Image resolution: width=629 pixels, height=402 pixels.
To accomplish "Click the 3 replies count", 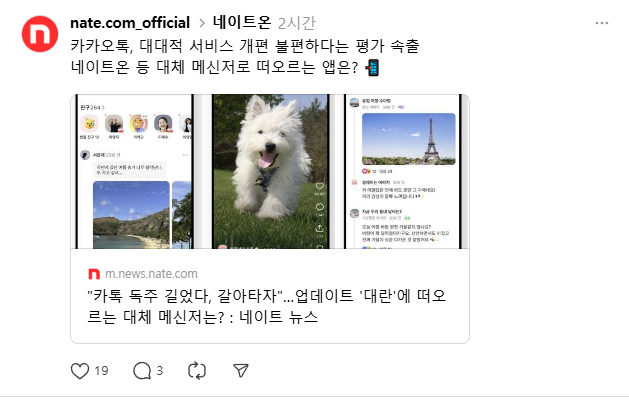I will coord(160,371).
